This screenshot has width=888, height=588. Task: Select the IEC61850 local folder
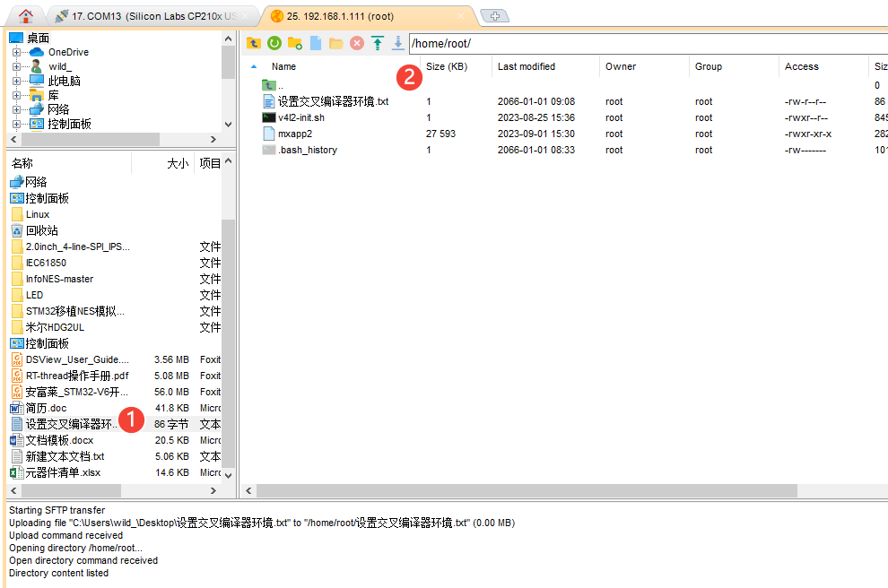(46, 264)
